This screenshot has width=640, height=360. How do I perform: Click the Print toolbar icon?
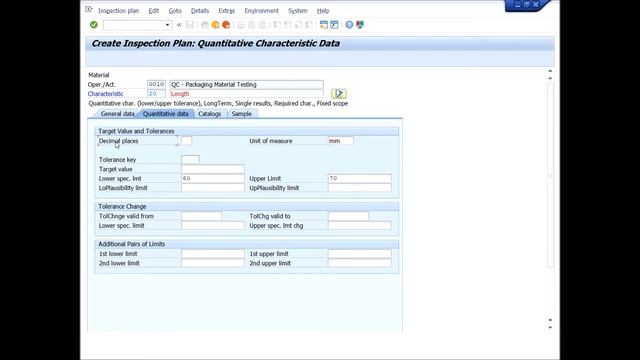(x=241, y=25)
